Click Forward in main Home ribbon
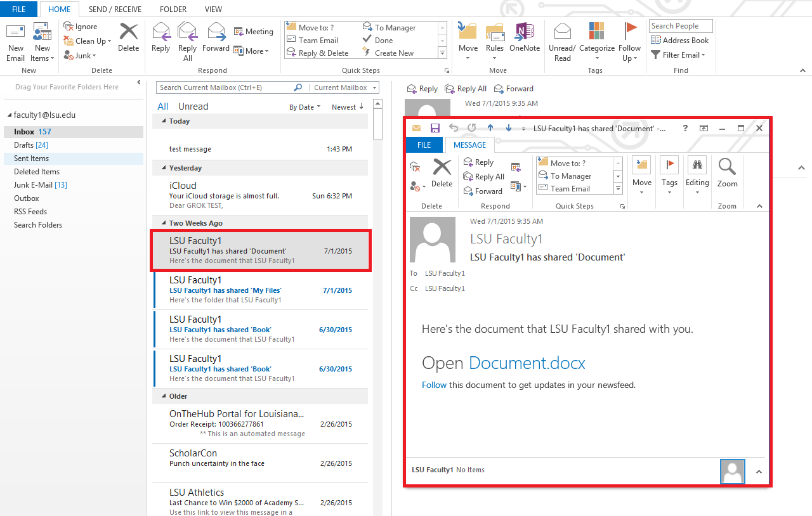Screen dimensions: 812x516 coord(216,38)
